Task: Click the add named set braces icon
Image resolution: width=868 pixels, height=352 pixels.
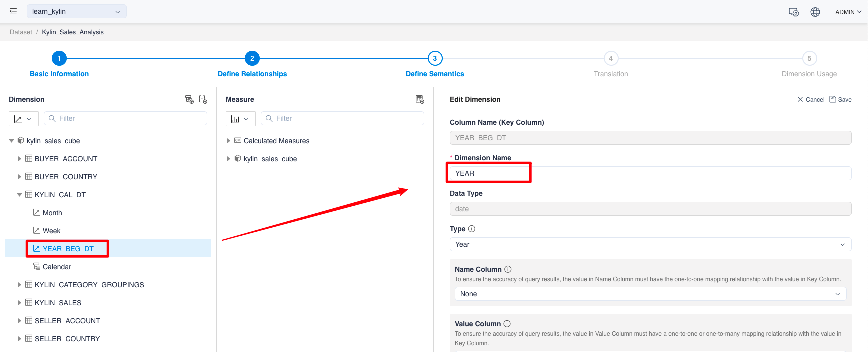Action: pyautogui.click(x=203, y=99)
